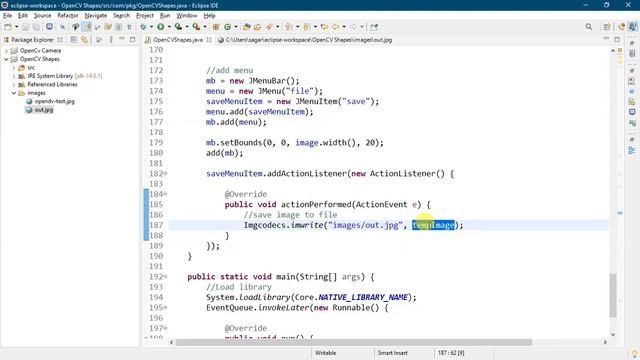Screen dimensions: 640x360
Task: Click the Writable status bar entry
Action: [x=325, y=353]
